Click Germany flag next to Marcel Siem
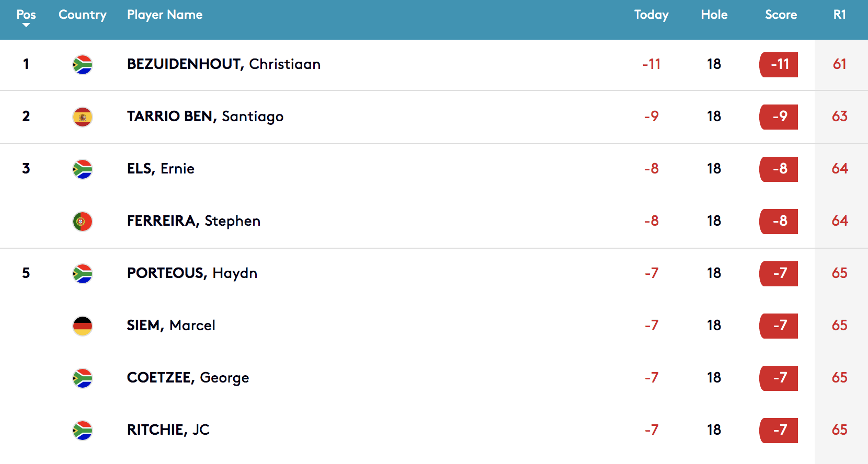The image size is (868, 464). (x=83, y=326)
